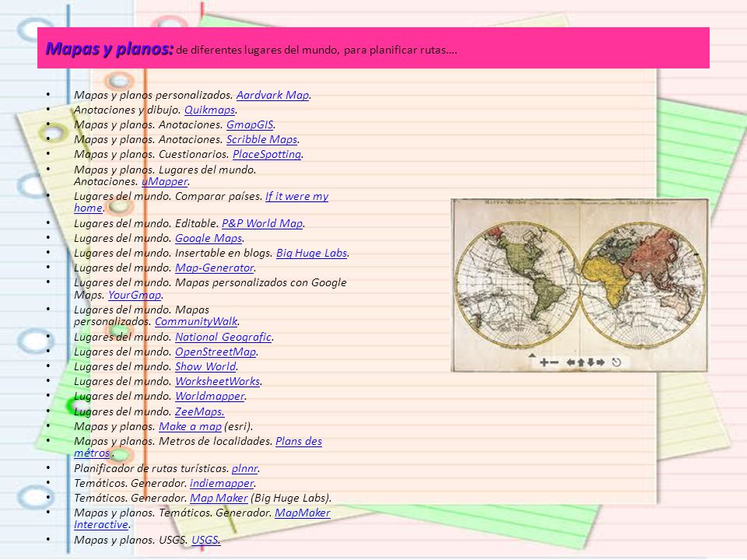Screen dimensions: 747x560
Task: Select text 'Mapas y planos. Metros de localidades.'
Action: (x=174, y=441)
